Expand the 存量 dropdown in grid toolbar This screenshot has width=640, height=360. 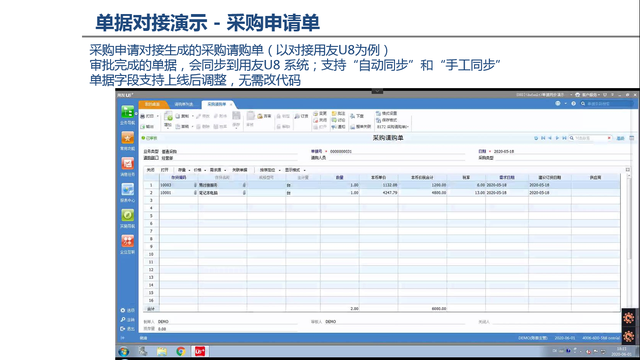[x=189, y=170]
